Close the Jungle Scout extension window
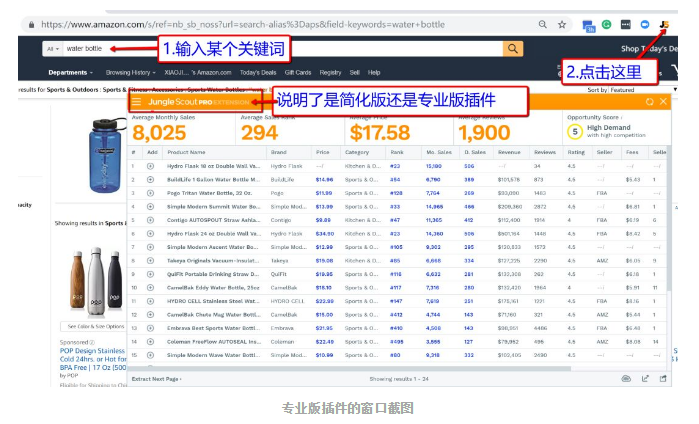699x424 pixels. click(x=663, y=102)
